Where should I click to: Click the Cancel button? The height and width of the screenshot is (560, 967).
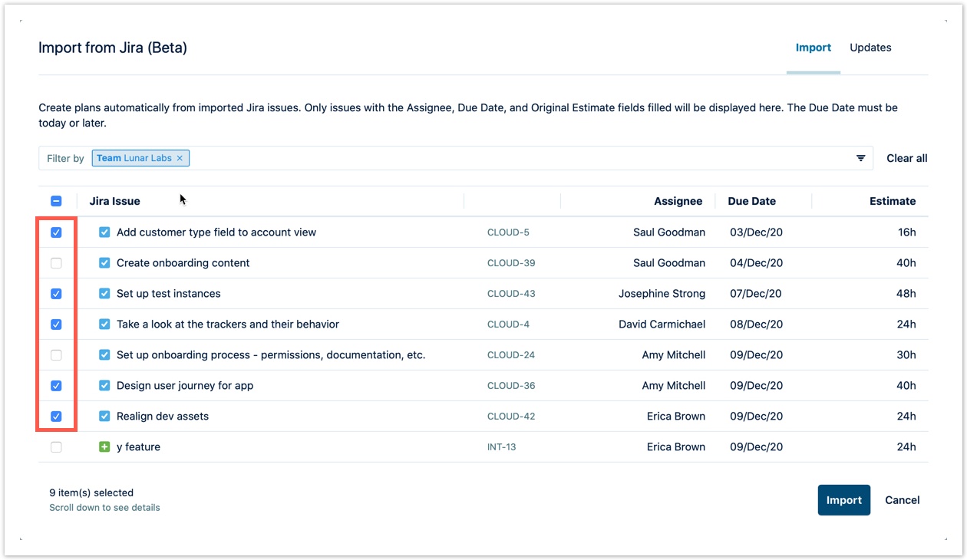coord(902,500)
